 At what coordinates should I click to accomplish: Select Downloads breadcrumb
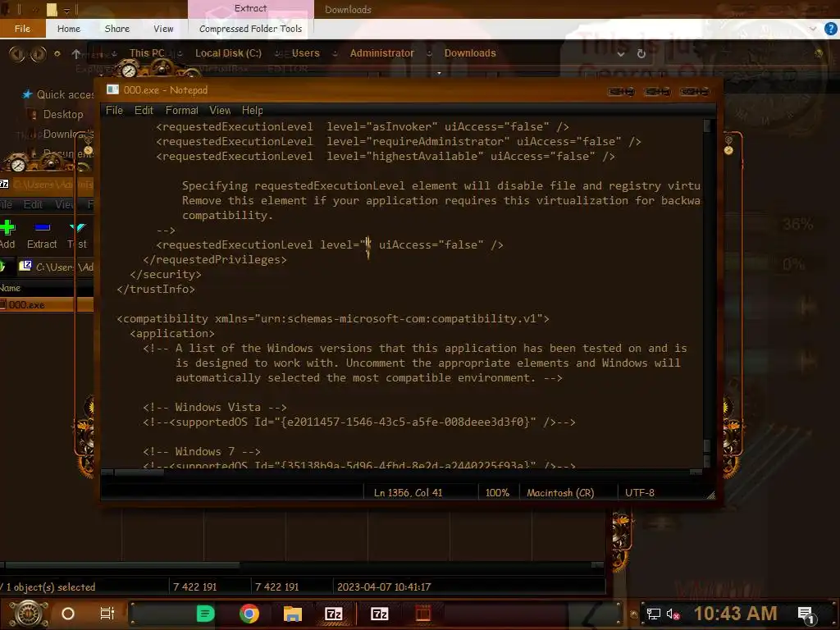coord(470,53)
